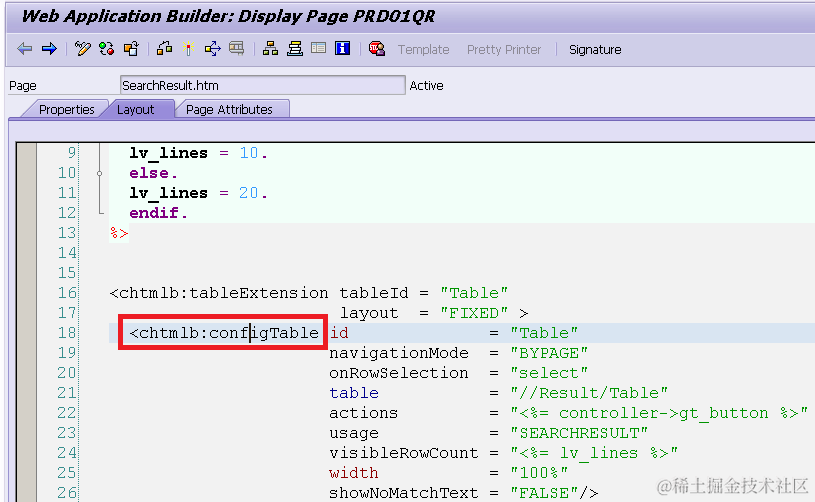Click the 'onRowSelection' attribute
815x502 pixels.
[x=399, y=373]
